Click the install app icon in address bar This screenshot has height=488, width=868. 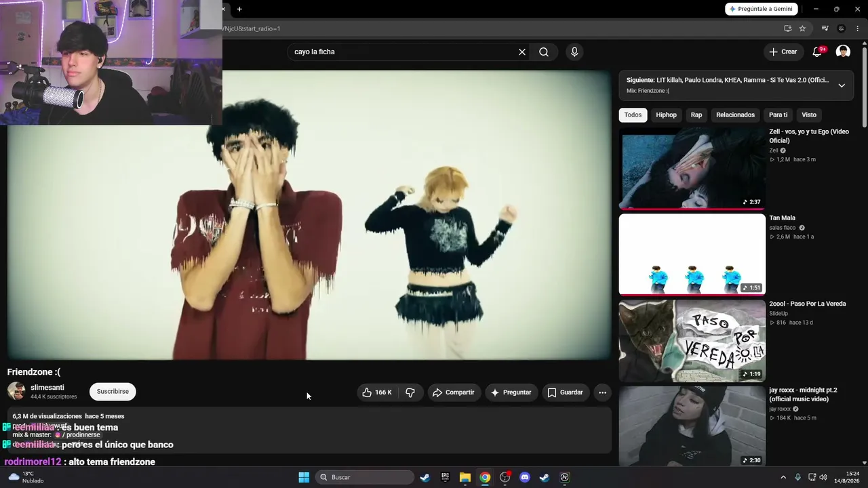787,28
